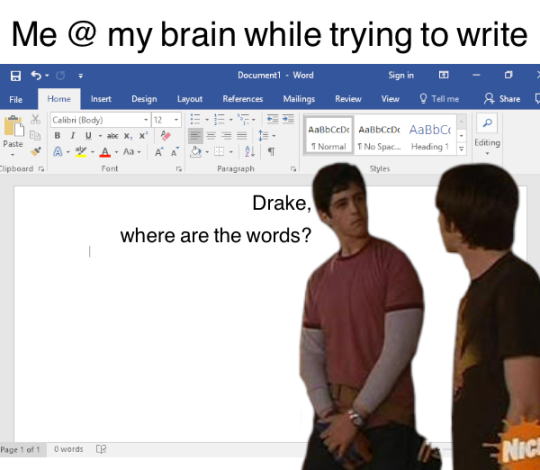
Task: Open the font size dropdown
Action: [x=176, y=120]
